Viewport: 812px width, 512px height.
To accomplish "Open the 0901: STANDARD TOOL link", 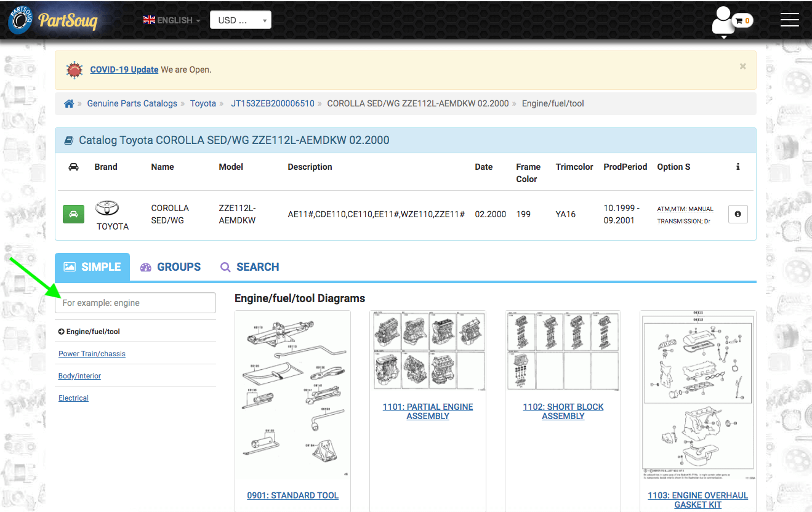I will tap(293, 495).
